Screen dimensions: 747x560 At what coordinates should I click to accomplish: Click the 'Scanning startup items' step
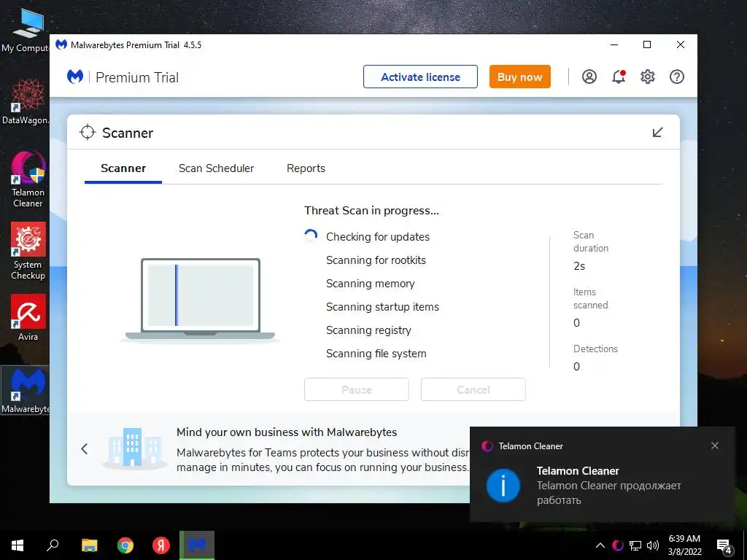click(382, 307)
